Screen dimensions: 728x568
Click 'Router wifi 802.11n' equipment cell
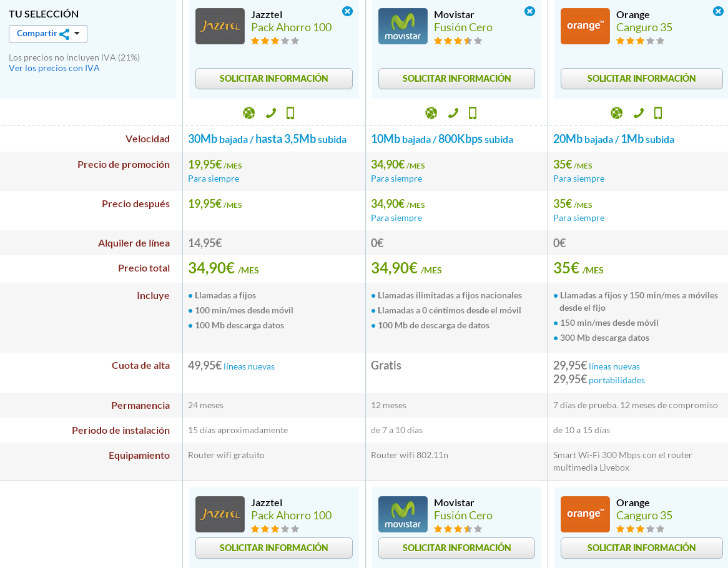(409, 455)
